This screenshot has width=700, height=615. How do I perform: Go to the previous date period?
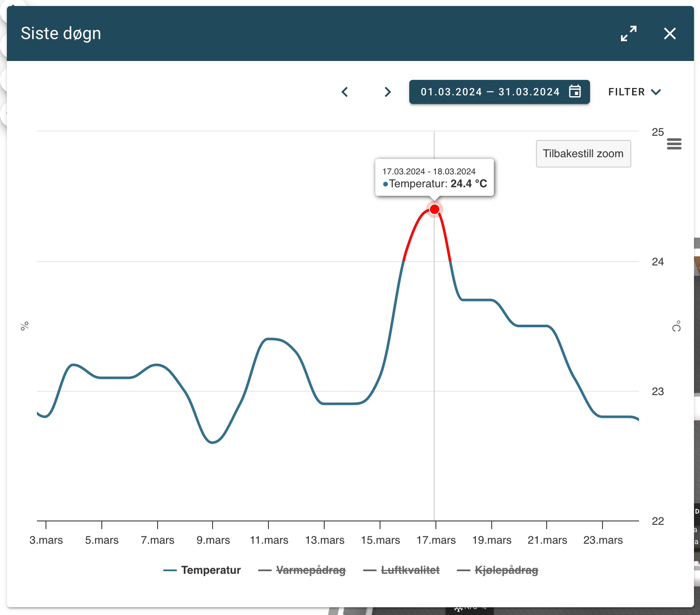click(344, 92)
